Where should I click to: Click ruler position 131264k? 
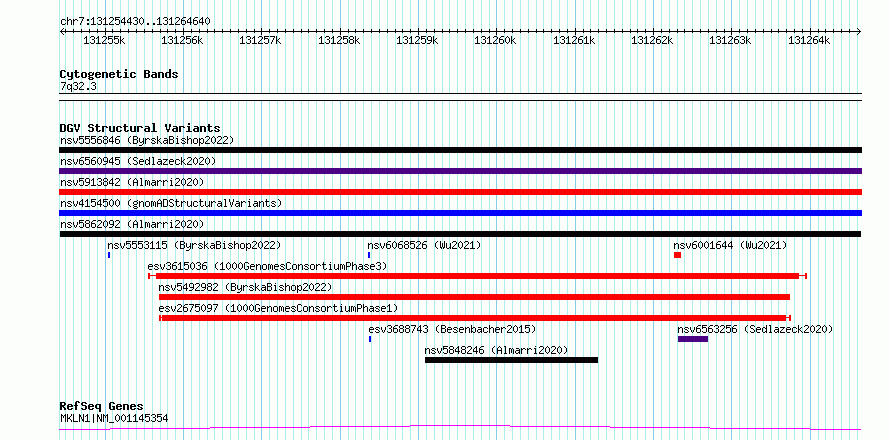point(809,40)
